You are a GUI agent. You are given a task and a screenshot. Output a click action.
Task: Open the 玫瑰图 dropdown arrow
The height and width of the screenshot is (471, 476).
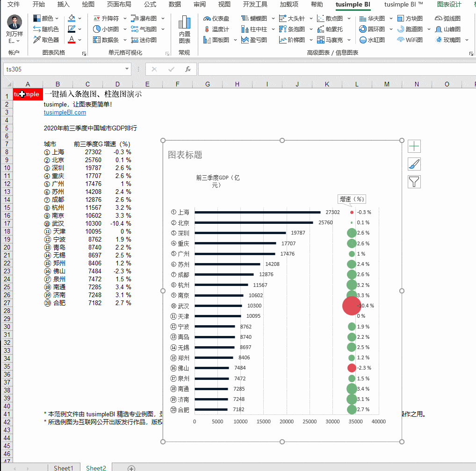(467, 40)
